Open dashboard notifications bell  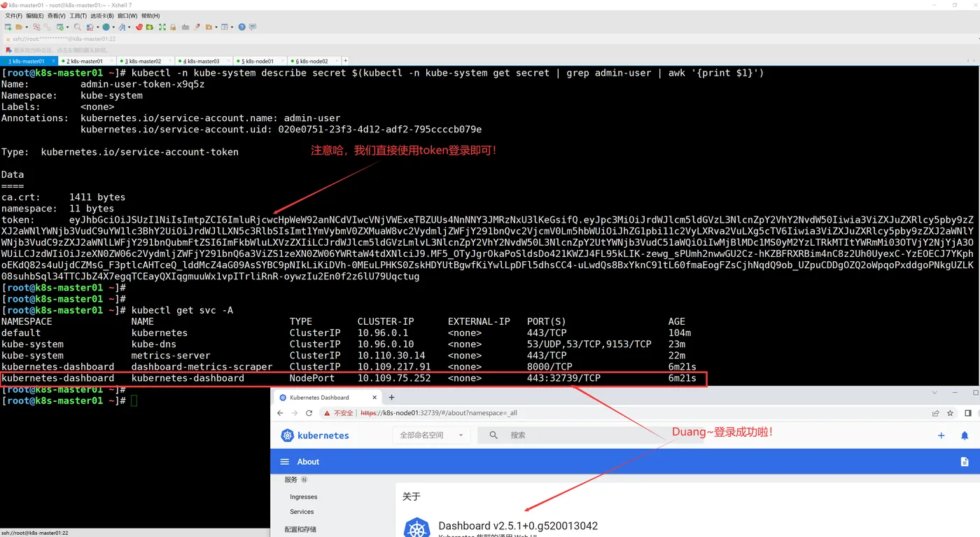coord(964,435)
